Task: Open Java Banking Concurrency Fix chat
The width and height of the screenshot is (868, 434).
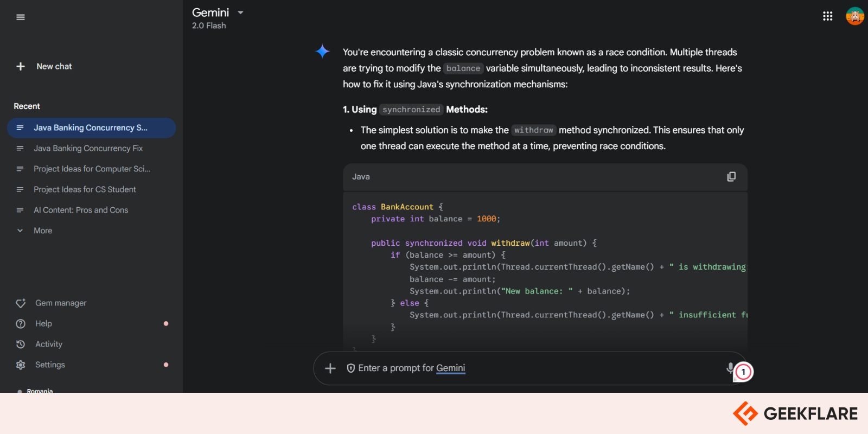Action: [x=88, y=148]
